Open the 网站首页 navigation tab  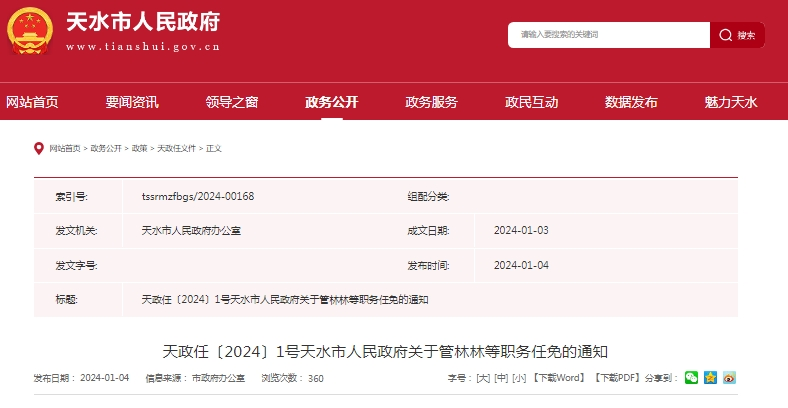33,102
